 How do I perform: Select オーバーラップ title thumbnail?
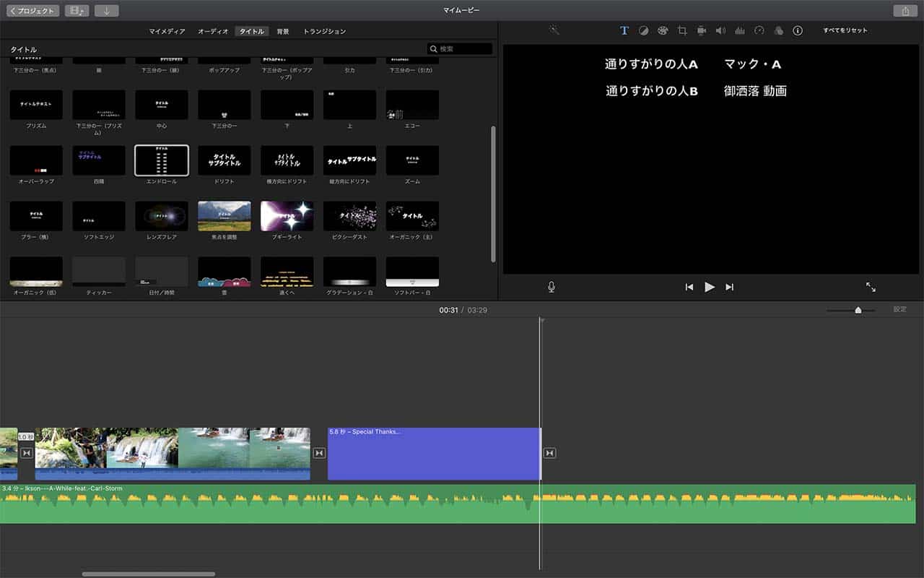pos(36,160)
